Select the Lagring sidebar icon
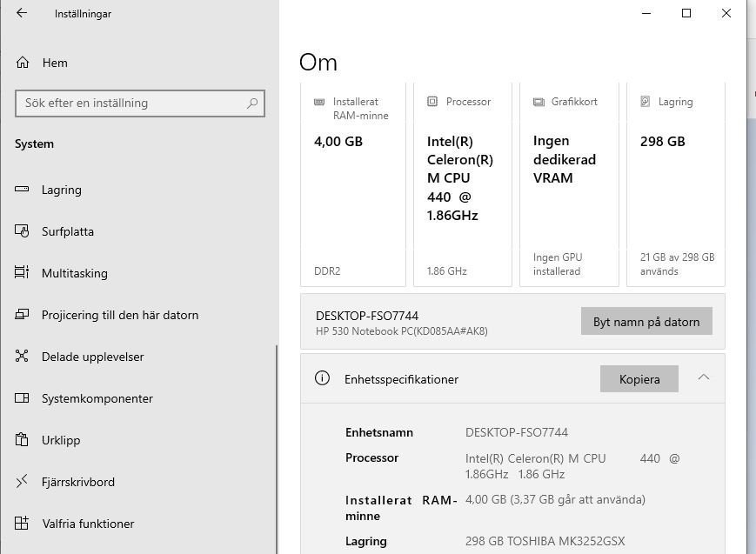The width and height of the screenshot is (756, 554). pyautogui.click(x=23, y=190)
